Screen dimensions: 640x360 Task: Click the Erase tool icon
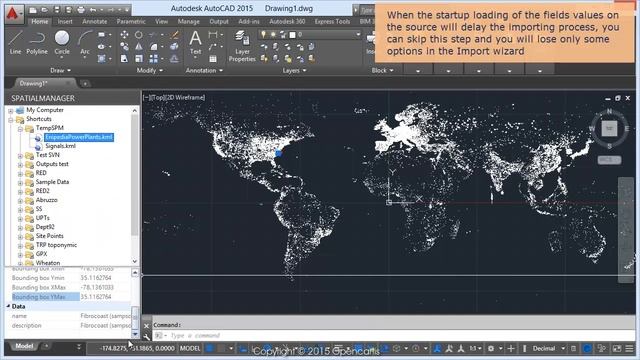[x=174, y=35]
